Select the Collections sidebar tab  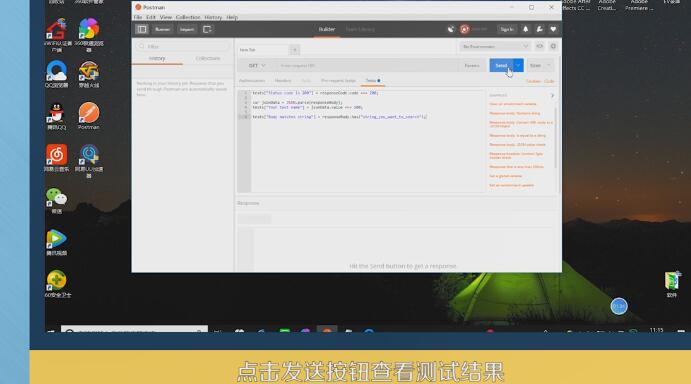click(x=208, y=58)
